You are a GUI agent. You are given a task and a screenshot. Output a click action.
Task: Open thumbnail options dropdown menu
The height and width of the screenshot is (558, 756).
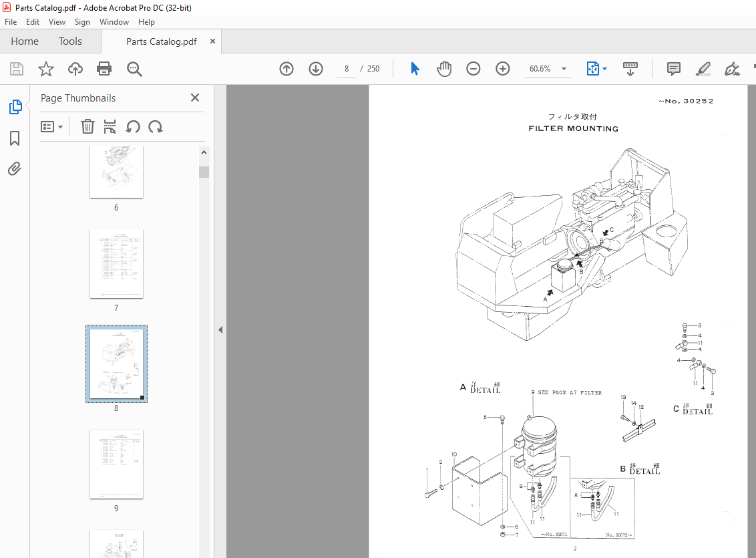pyautogui.click(x=51, y=127)
